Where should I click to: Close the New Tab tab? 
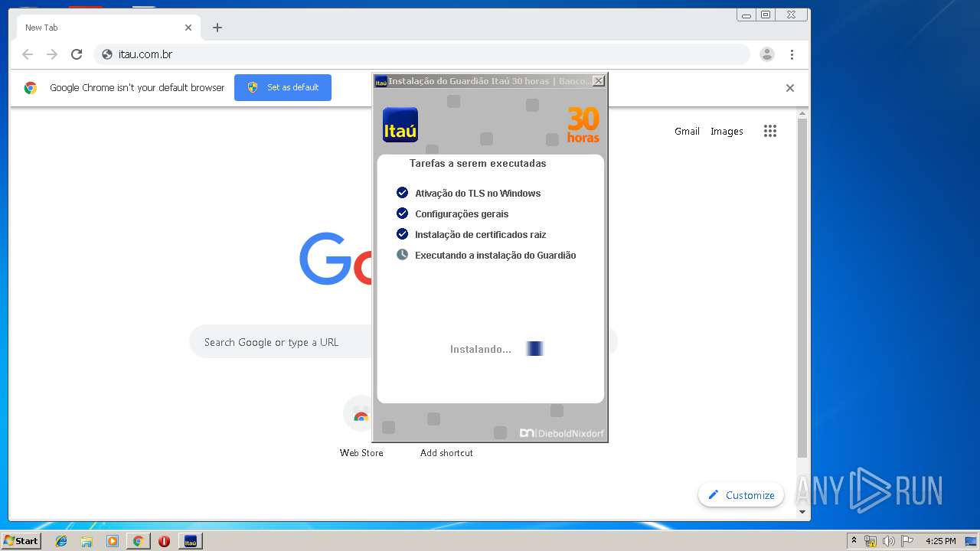(188, 28)
